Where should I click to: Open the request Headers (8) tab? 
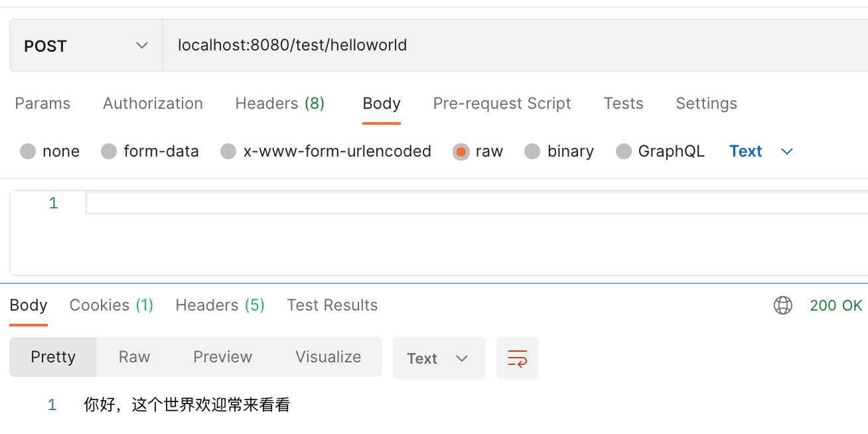[x=279, y=104]
